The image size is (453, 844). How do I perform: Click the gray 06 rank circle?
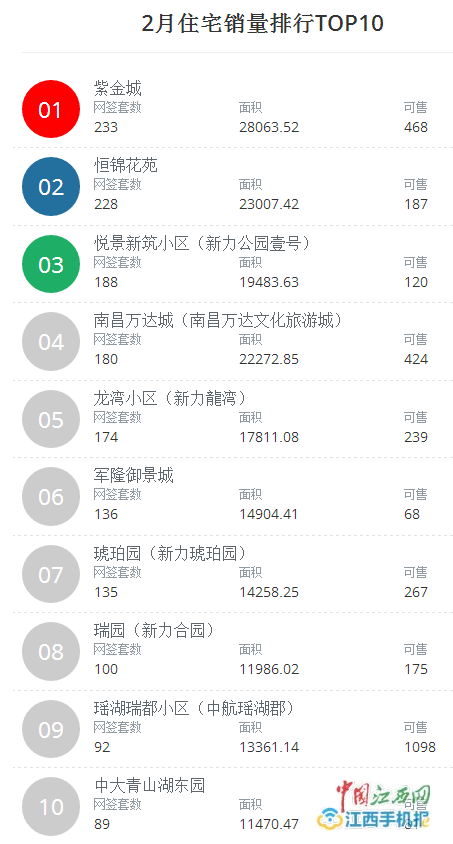click(51, 496)
